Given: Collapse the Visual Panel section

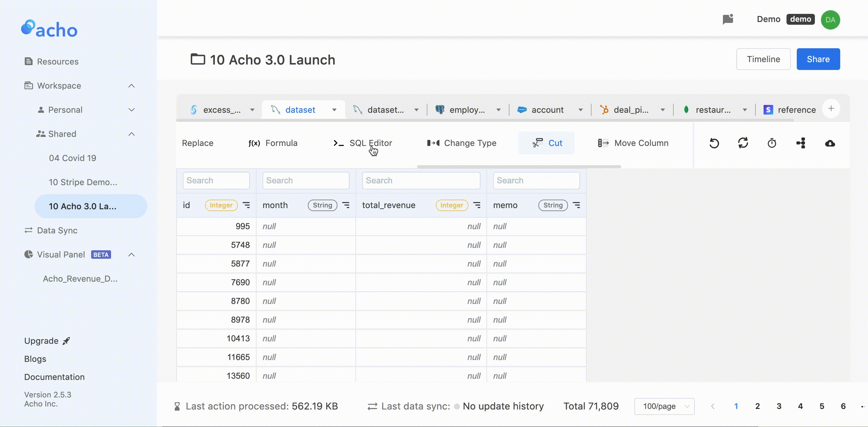Looking at the screenshot, I should tap(131, 255).
